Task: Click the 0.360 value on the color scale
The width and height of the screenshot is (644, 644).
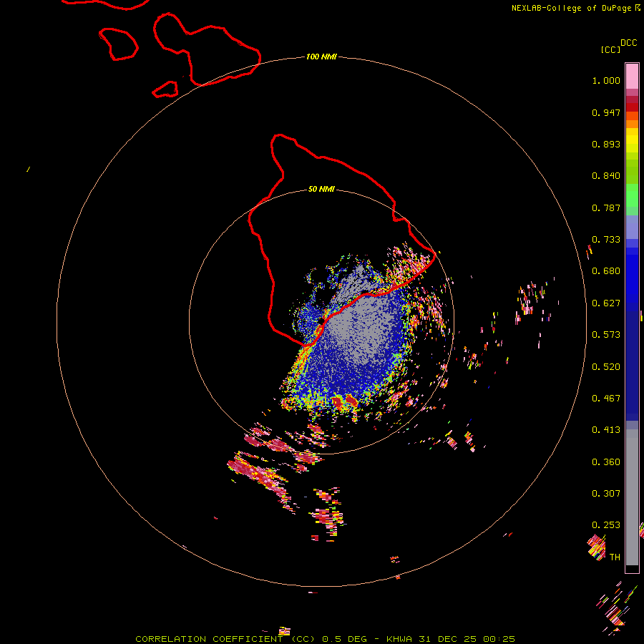Action: [x=606, y=462]
